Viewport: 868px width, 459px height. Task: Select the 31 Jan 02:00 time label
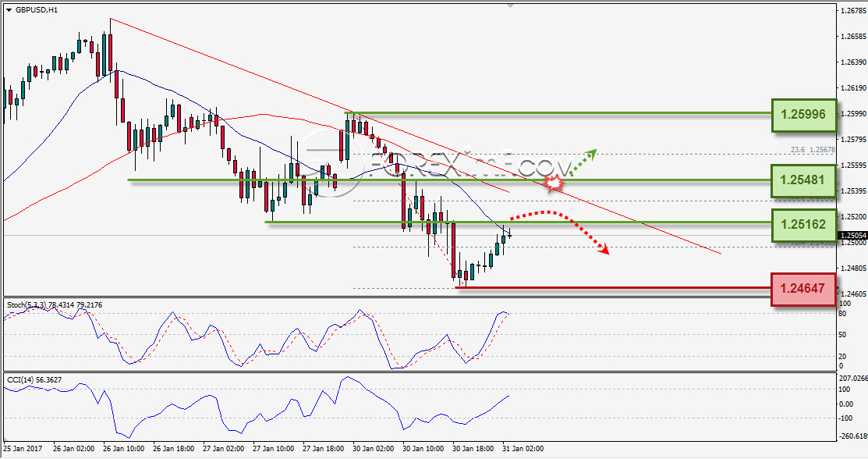523,449
